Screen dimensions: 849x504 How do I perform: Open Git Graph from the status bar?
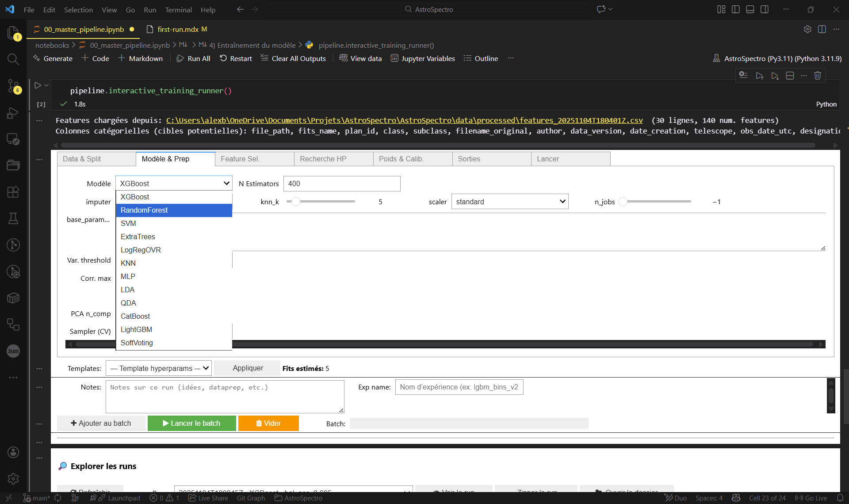click(x=250, y=498)
